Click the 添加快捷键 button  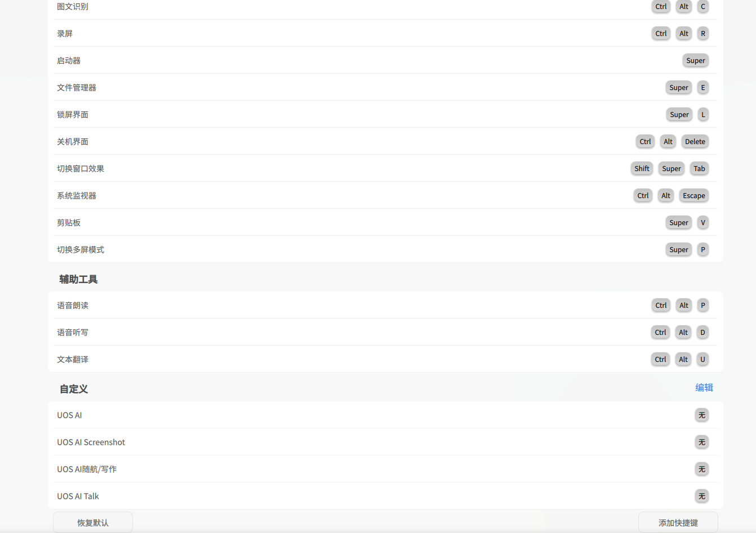click(678, 522)
